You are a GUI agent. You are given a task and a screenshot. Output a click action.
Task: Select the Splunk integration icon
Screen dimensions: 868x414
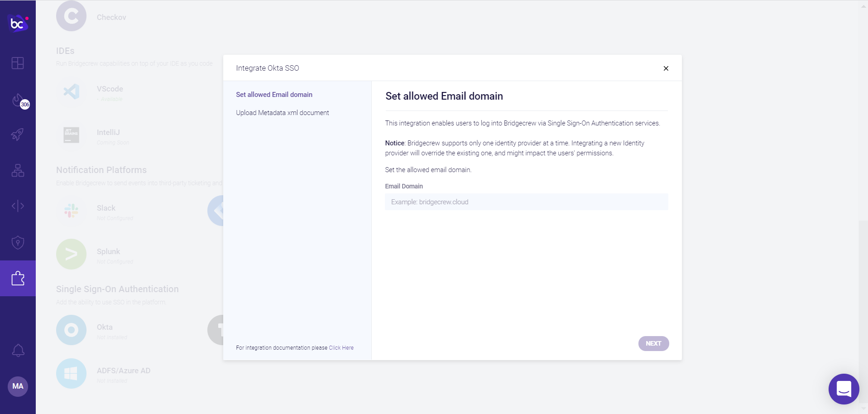(71, 254)
